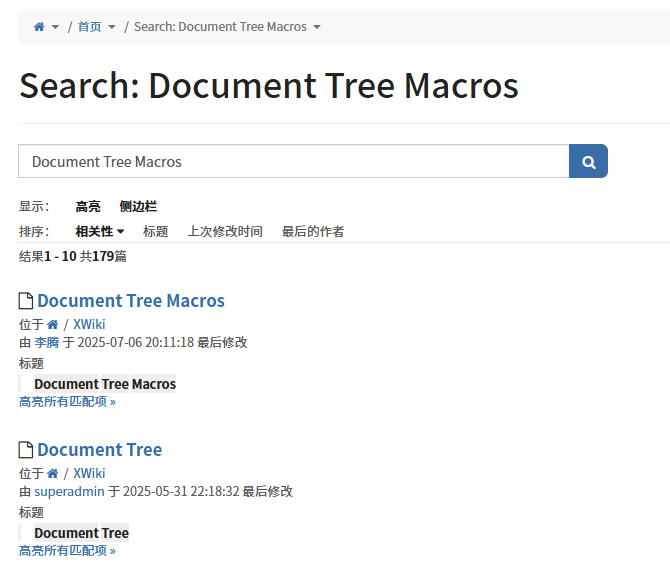Image resolution: width=670 pixels, height=573 pixels.
Task: Click page icon beside Document Tree result
Action: click(26, 450)
